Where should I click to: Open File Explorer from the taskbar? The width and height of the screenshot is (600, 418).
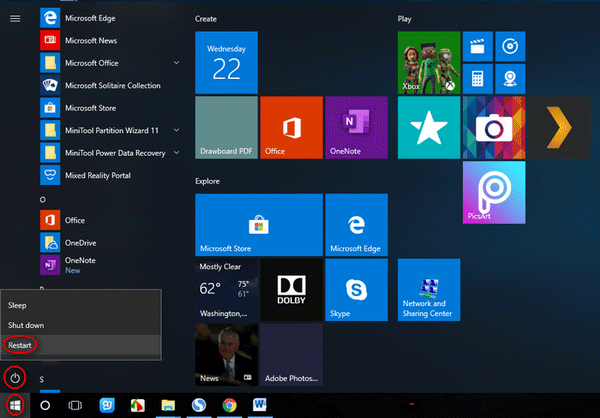(x=168, y=405)
